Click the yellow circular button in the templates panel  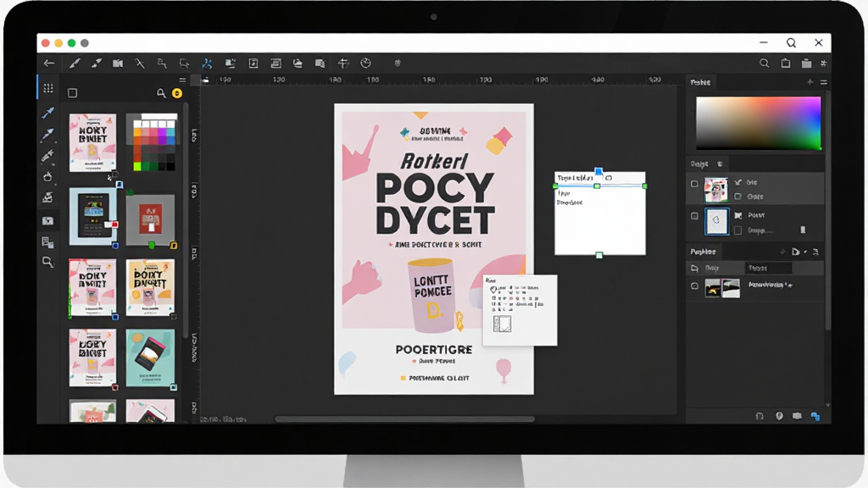[177, 93]
